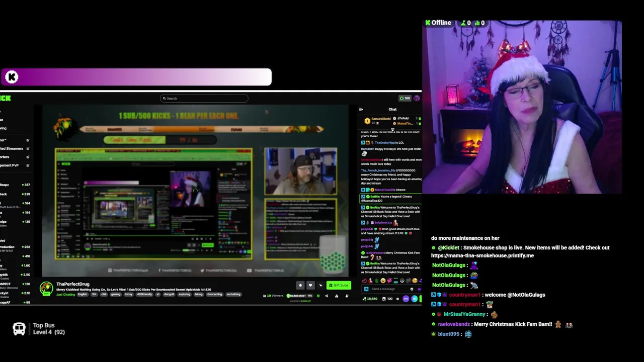
Task: Select the discgolf stream tag
Action: coord(170,294)
